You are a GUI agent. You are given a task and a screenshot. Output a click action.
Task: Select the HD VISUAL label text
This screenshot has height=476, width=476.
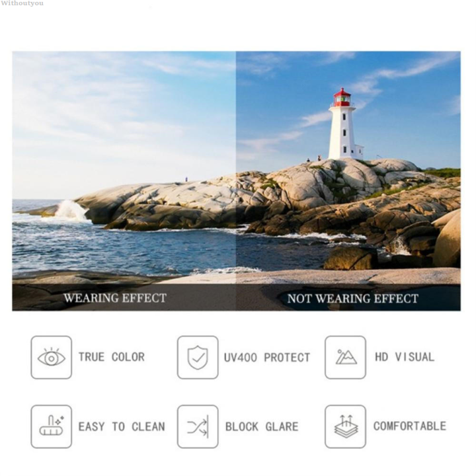(405, 357)
